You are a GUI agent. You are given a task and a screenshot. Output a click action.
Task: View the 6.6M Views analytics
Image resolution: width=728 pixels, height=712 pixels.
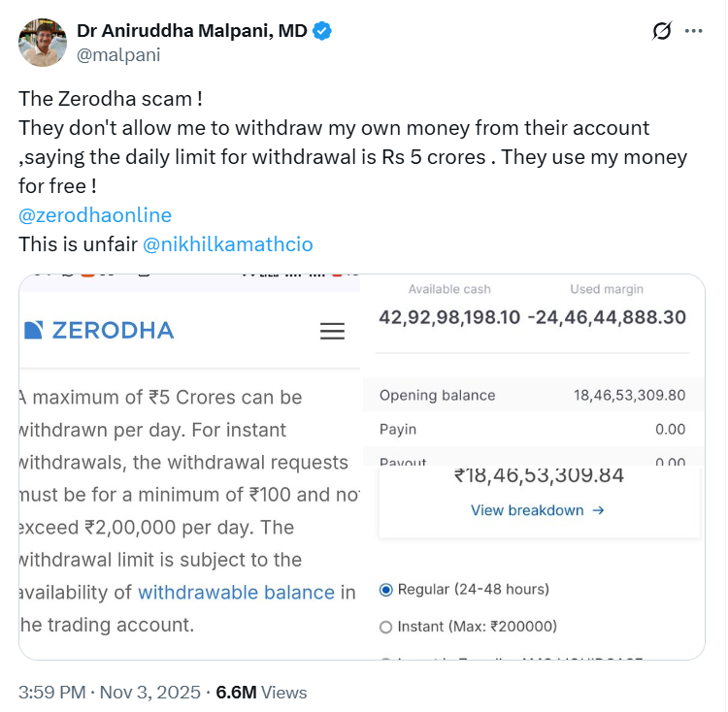(x=261, y=693)
